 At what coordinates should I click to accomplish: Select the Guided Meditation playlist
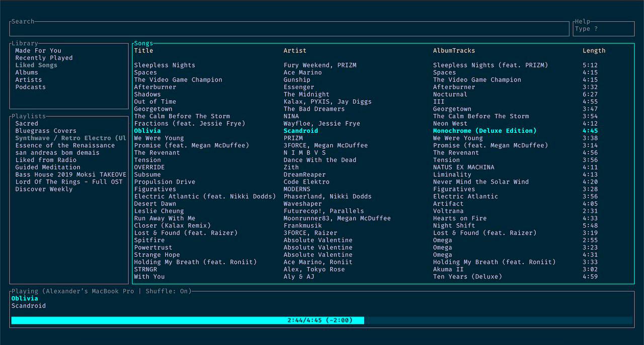tap(48, 167)
